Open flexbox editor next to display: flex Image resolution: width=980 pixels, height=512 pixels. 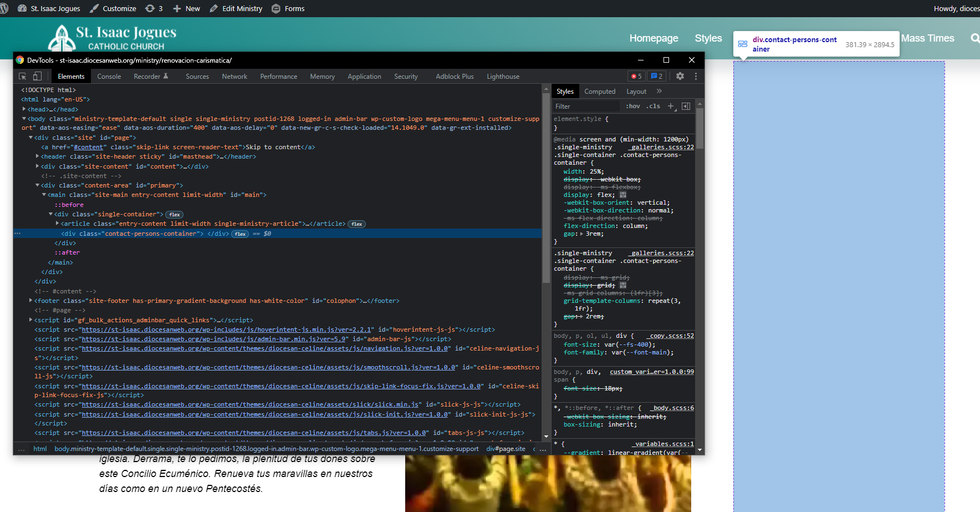click(x=623, y=195)
